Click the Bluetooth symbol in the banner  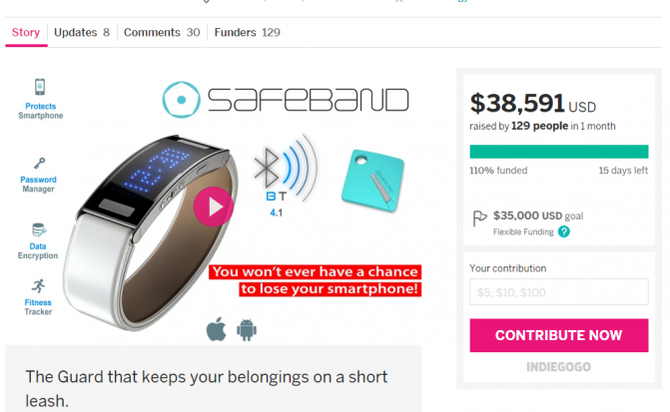pyautogui.click(x=266, y=168)
